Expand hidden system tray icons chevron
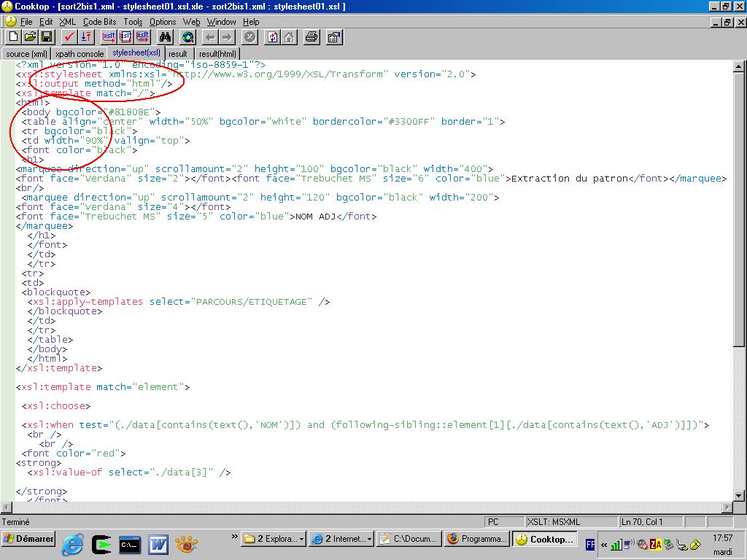Screen dimensions: 747x560 [x=603, y=545]
